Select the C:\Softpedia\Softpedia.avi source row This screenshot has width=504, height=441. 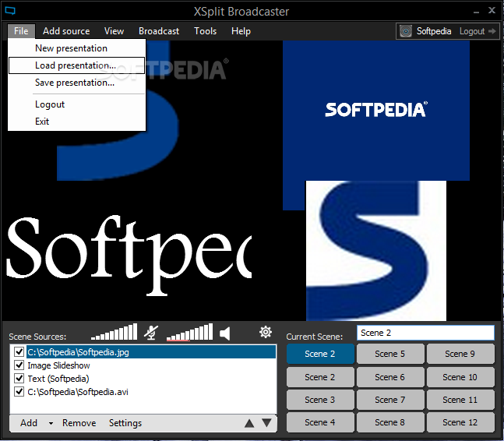coord(143,392)
